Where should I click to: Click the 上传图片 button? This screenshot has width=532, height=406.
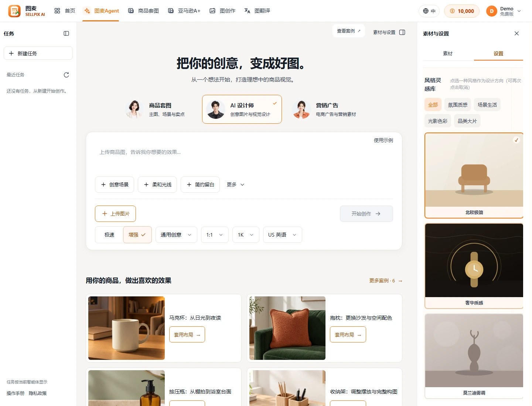[115, 214]
